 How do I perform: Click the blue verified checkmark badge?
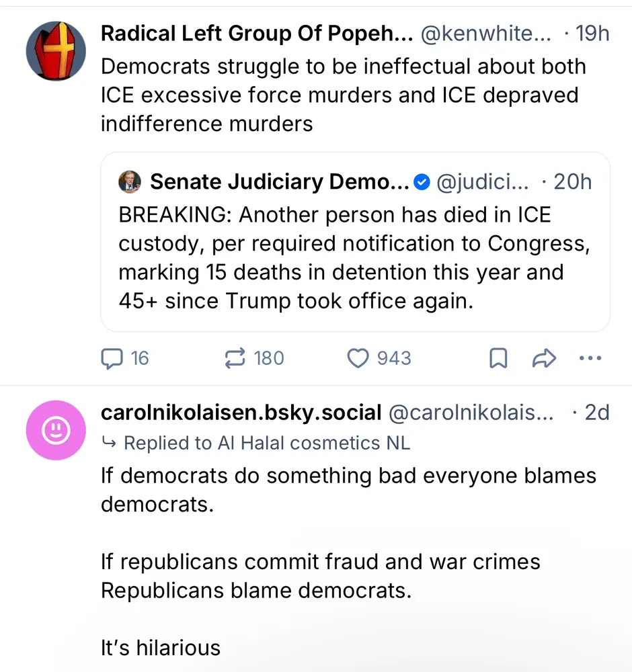pos(422,181)
